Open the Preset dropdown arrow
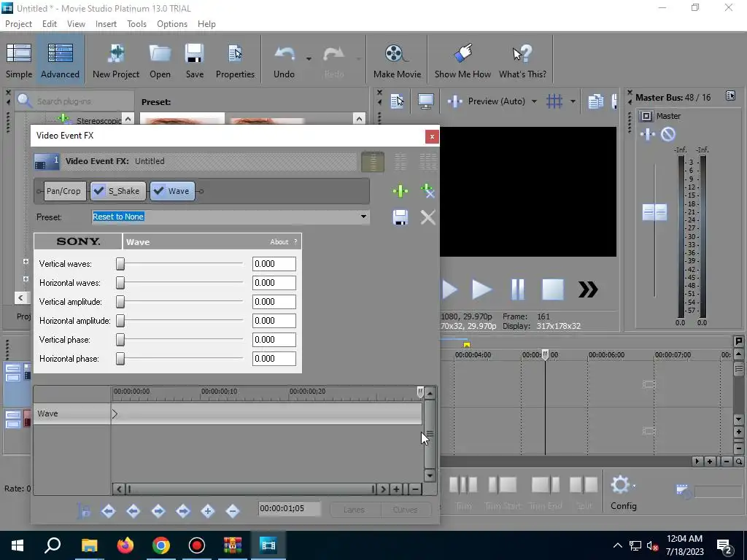Screen dimensions: 747x560 [363, 217]
